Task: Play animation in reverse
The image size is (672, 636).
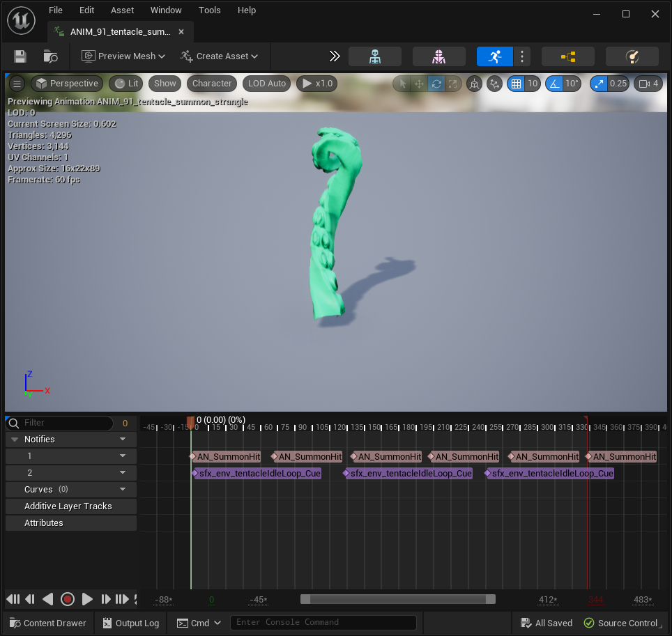Action: [47, 599]
